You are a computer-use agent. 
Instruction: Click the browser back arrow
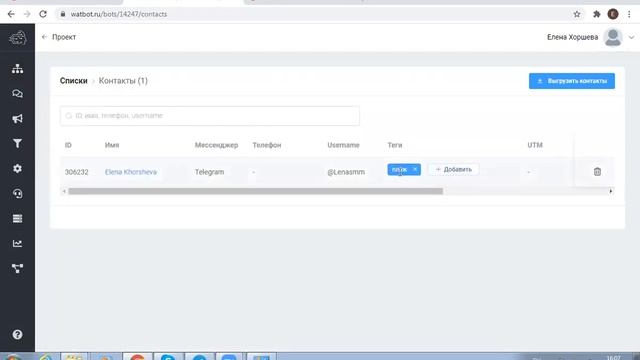[x=11, y=14]
